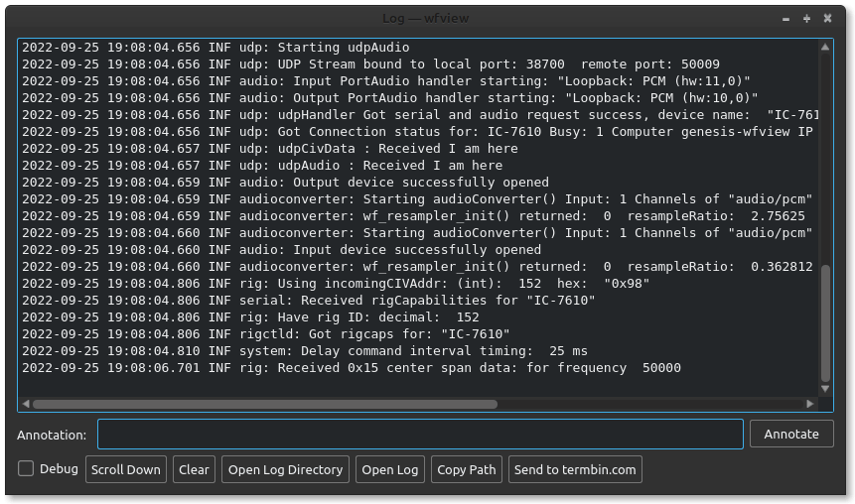Image resolution: width=855 pixels, height=504 pixels.
Task: Click the Open Log button
Action: point(390,469)
